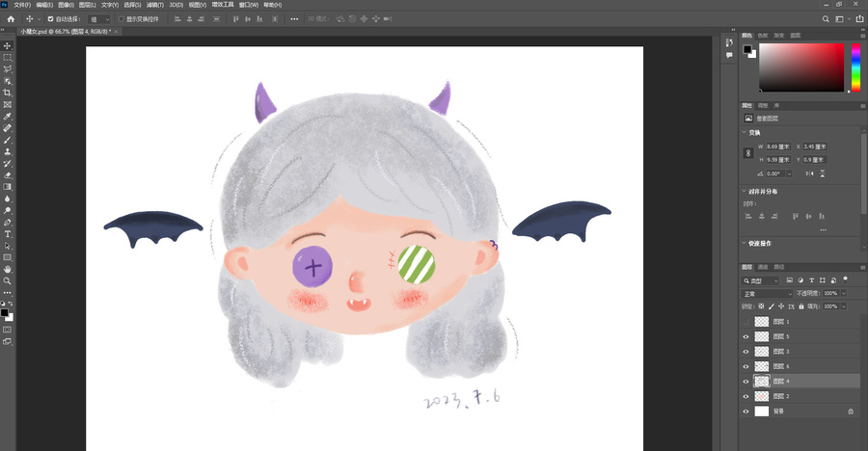868x451 pixels.
Task: Click the foreground color swatch in Color panel
Action: point(747,49)
